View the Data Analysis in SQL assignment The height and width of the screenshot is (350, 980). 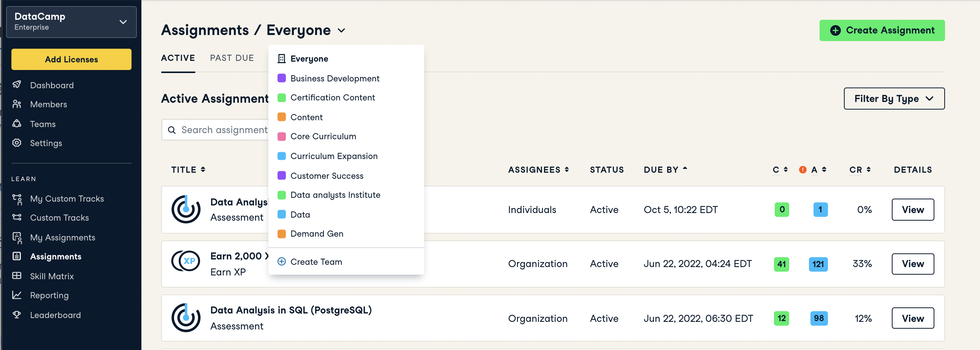click(913, 318)
